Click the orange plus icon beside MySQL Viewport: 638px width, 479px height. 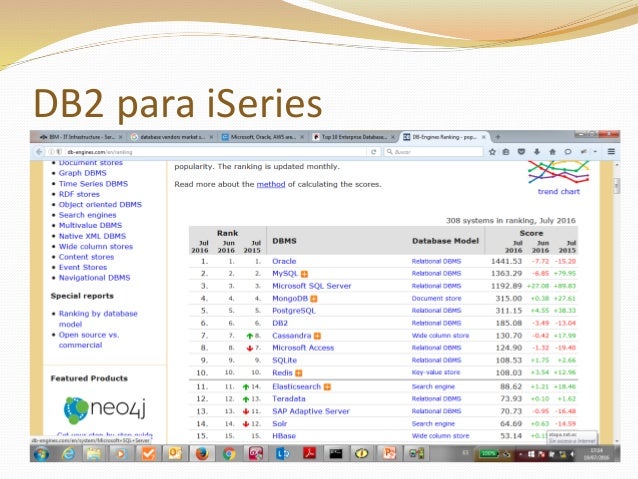[304, 274]
